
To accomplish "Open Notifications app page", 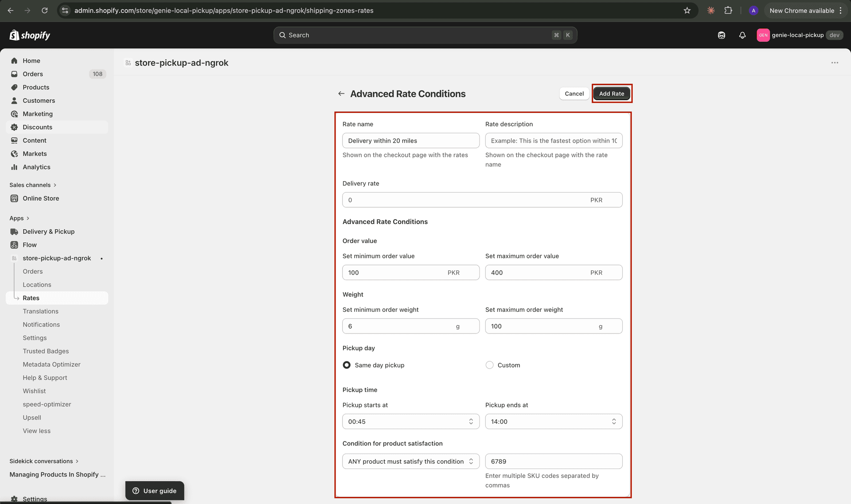I will pyautogui.click(x=41, y=325).
